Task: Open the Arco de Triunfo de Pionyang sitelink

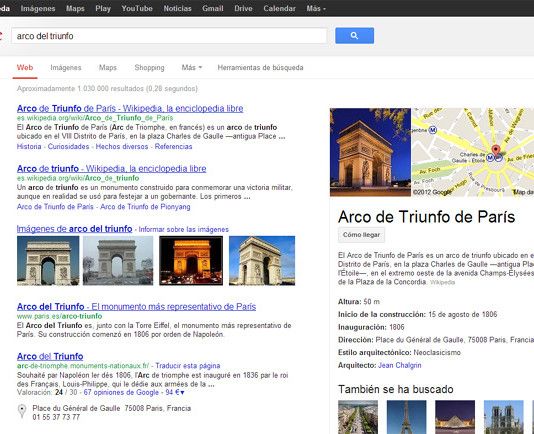Action: [145, 207]
